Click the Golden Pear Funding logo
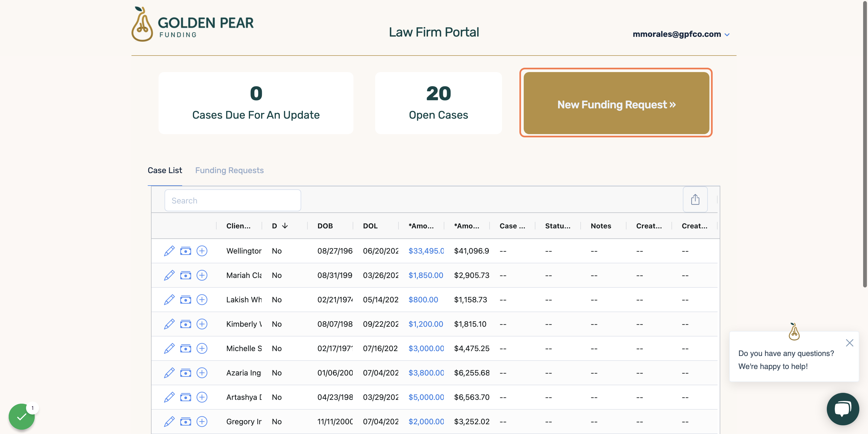Screen dimensions: 868x434 coord(192,24)
